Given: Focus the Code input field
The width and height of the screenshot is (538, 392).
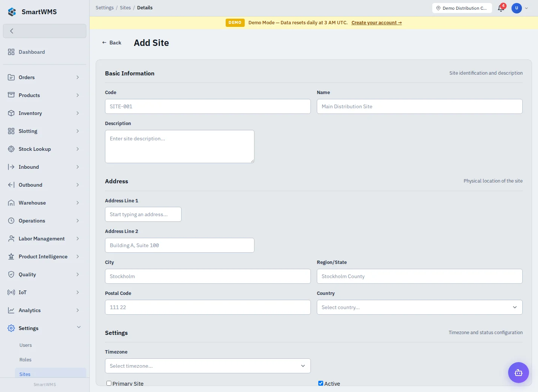Looking at the screenshot, I should [208, 106].
